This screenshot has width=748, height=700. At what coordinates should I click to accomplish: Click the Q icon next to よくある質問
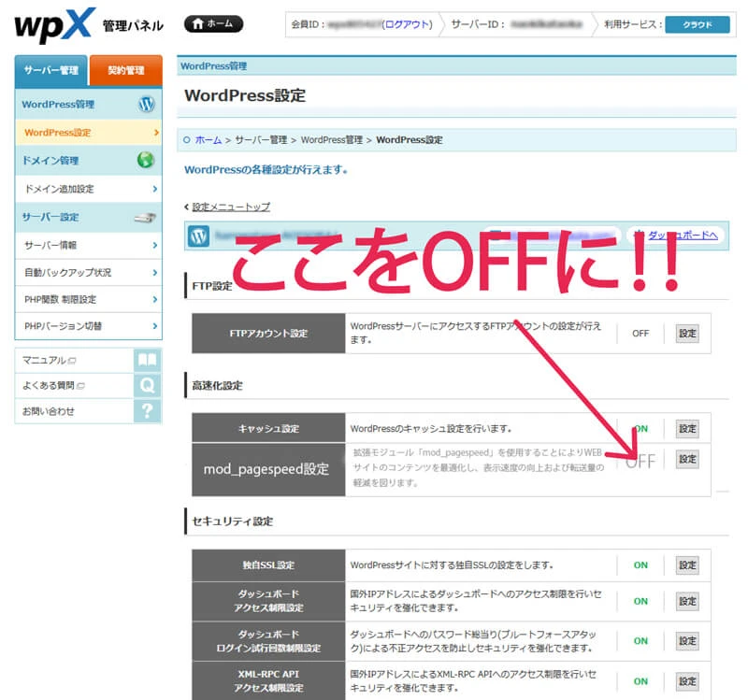(148, 385)
